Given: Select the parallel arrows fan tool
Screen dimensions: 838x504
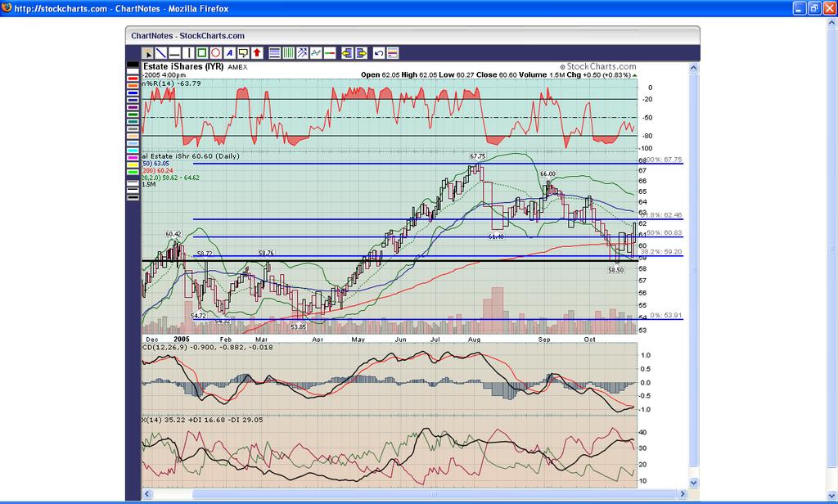Looking at the screenshot, I should (x=303, y=53).
